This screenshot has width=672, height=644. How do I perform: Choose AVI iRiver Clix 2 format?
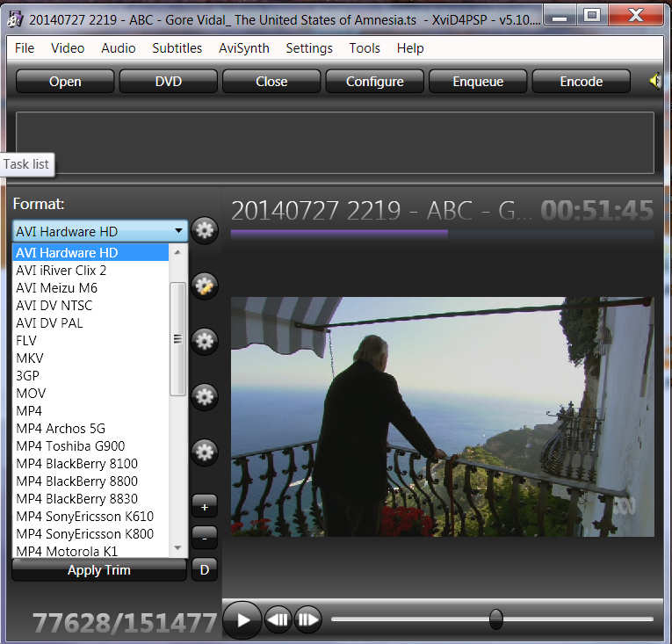(90, 270)
